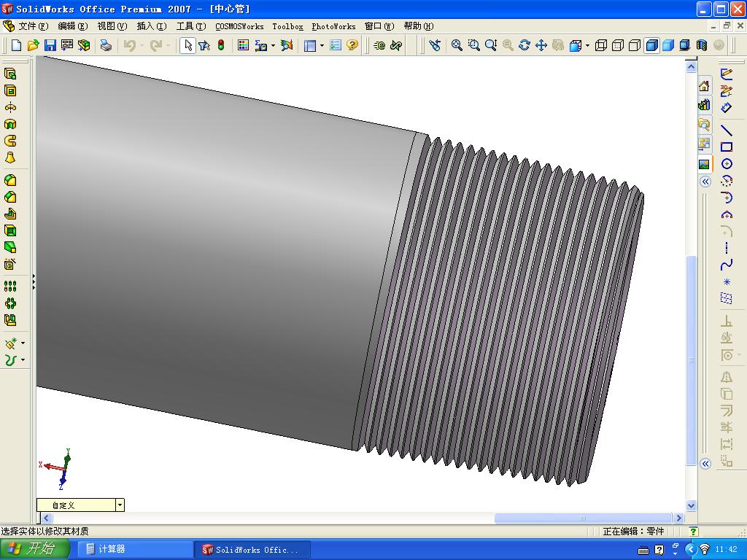The height and width of the screenshot is (560, 747).
Task: Print the document with the printer icon
Action: [106, 45]
